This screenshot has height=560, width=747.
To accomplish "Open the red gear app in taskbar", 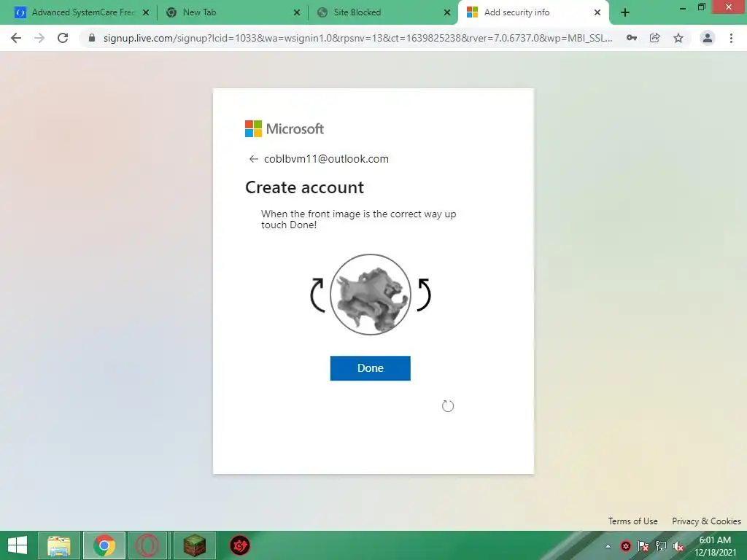I will click(x=239, y=545).
